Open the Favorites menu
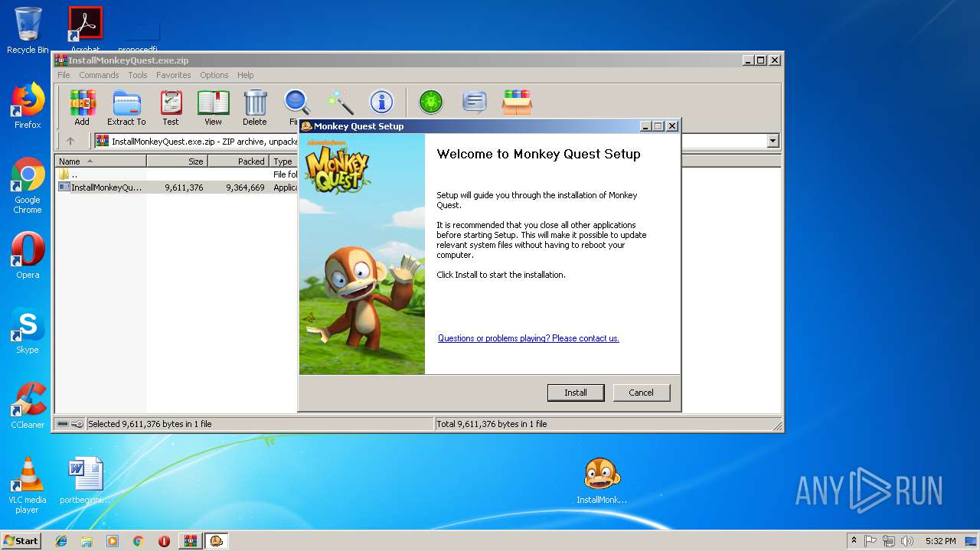The image size is (980, 551). click(x=174, y=75)
